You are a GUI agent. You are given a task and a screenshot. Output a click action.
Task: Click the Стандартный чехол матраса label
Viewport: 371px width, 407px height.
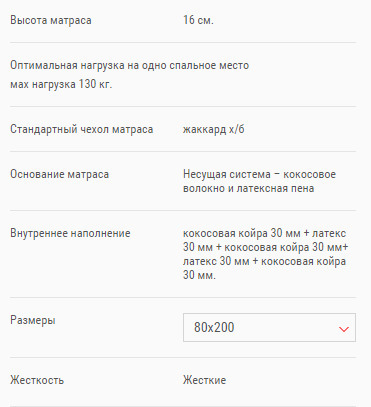82,129
